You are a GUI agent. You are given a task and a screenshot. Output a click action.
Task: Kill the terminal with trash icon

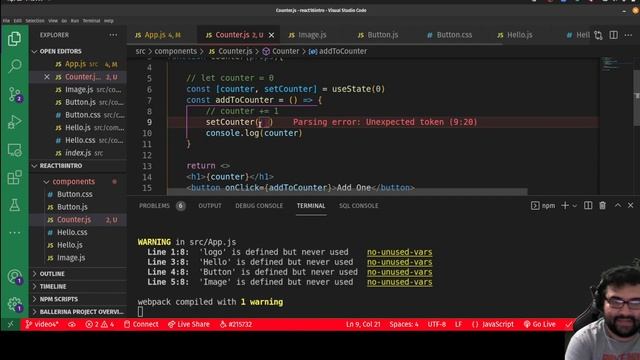click(x=602, y=206)
